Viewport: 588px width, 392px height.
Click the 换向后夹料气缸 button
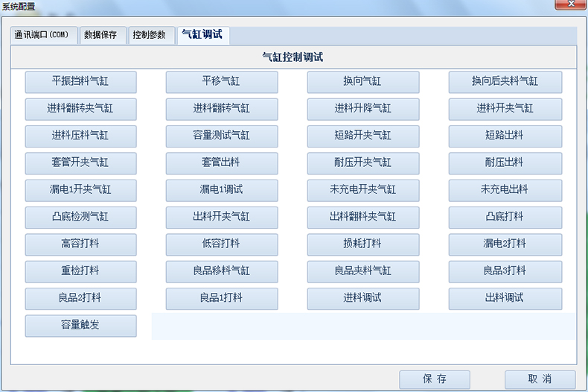click(505, 81)
